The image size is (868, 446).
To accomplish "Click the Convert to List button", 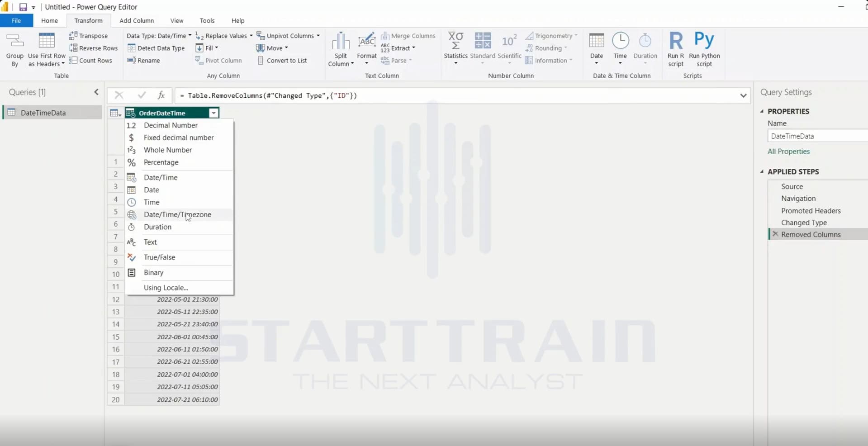I will click(x=282, y=60).
